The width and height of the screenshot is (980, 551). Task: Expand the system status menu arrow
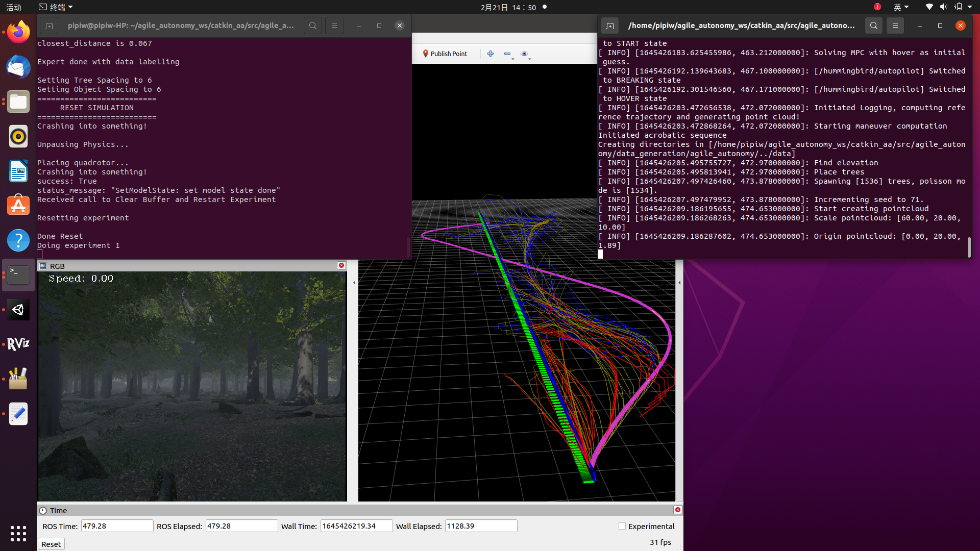pos(970,7)
